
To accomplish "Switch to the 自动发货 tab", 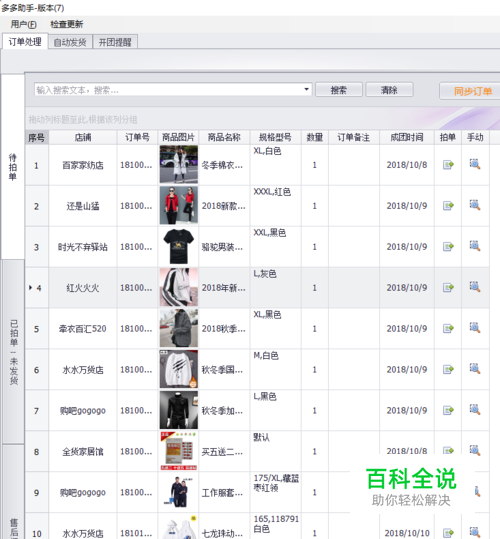I will point(70,42).
